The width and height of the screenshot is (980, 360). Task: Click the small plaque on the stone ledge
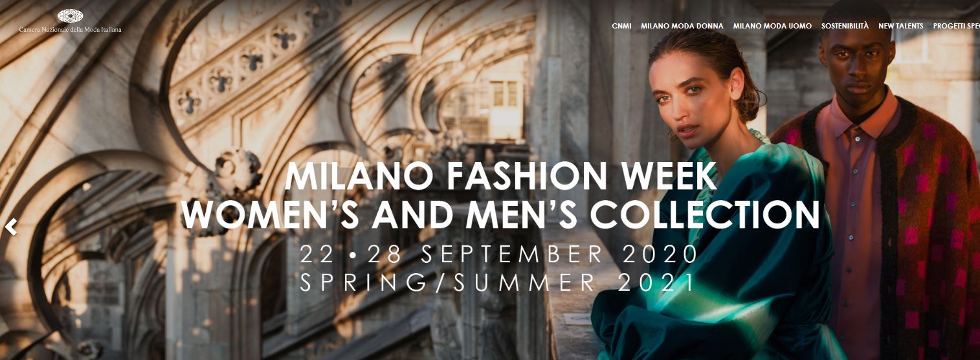(x=577, y=319)
